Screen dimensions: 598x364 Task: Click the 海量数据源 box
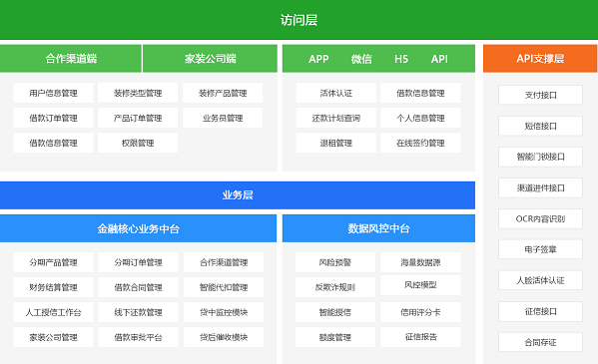(420, 262)
